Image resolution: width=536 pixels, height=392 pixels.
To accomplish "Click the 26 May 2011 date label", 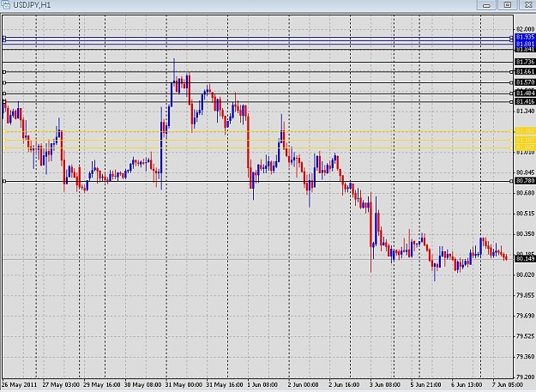I will point(19,385).
